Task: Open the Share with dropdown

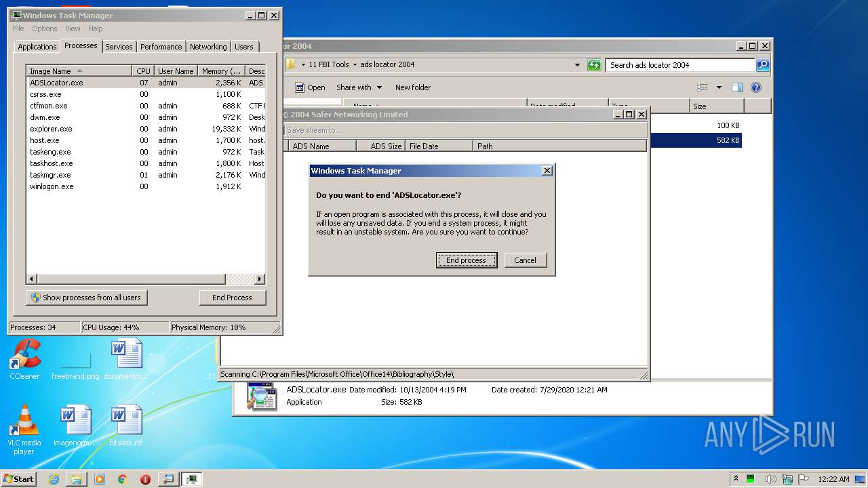Action: [359, 87]
